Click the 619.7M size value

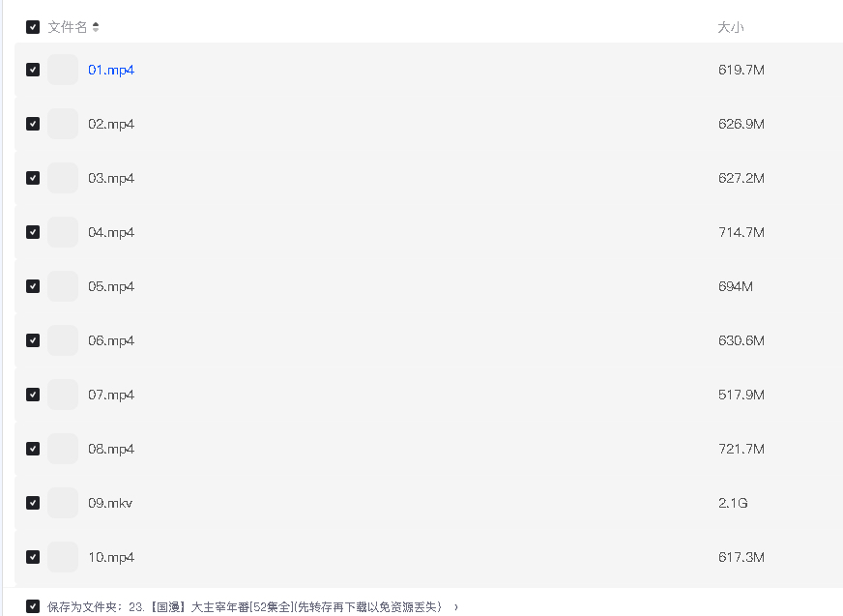pyautogui.click(x=741, y=70)
